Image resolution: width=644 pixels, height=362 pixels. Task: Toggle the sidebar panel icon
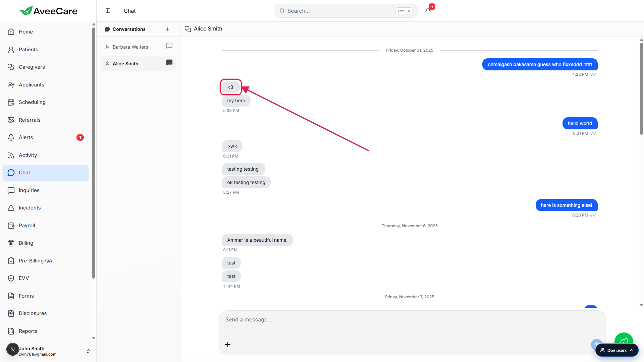click(x=108, y=11)
